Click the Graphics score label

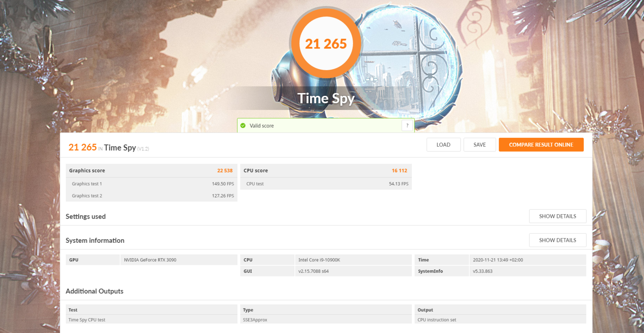[x=87, y=171]
